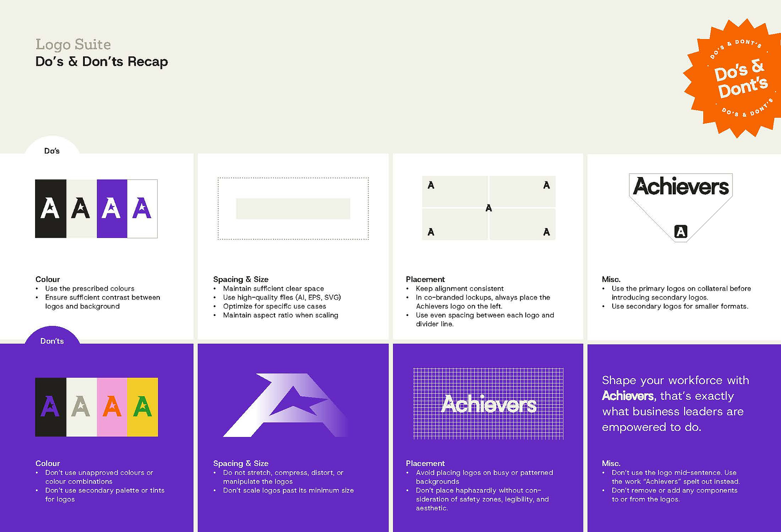The width and height of the screenshot is (781, 532).
Task: Select the Do's tab label
Action: pos(52,151)
